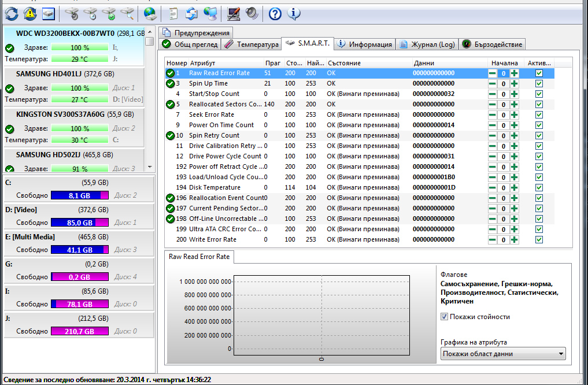Click the plus button on Reallocated Sectors row

tap(514, 105)
